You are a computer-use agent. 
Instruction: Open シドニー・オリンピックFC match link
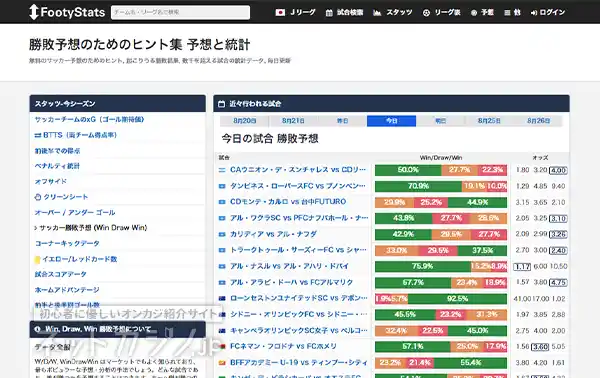point(298,314)
